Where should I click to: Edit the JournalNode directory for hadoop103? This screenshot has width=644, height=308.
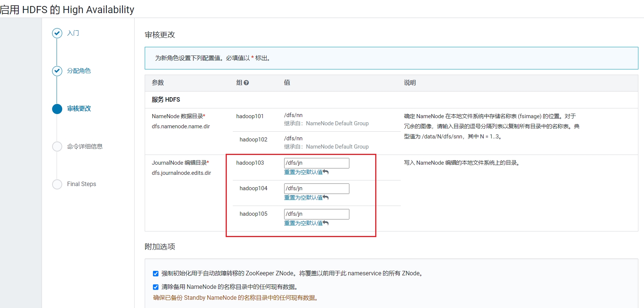click(317, 163)
